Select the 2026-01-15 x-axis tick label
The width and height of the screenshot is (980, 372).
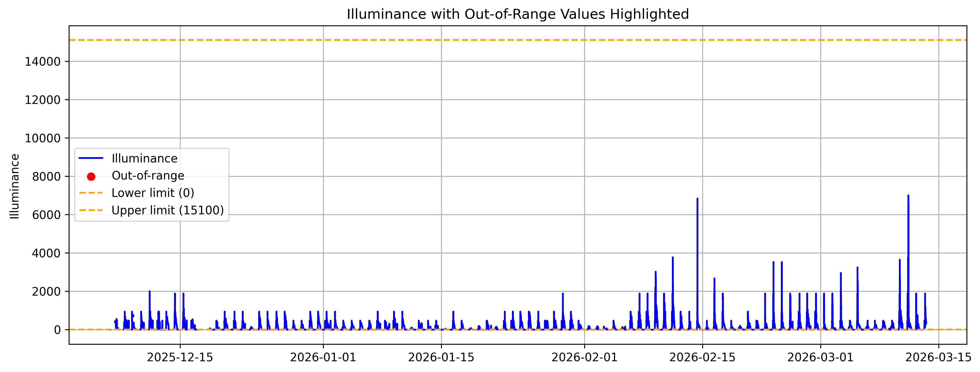441,358
